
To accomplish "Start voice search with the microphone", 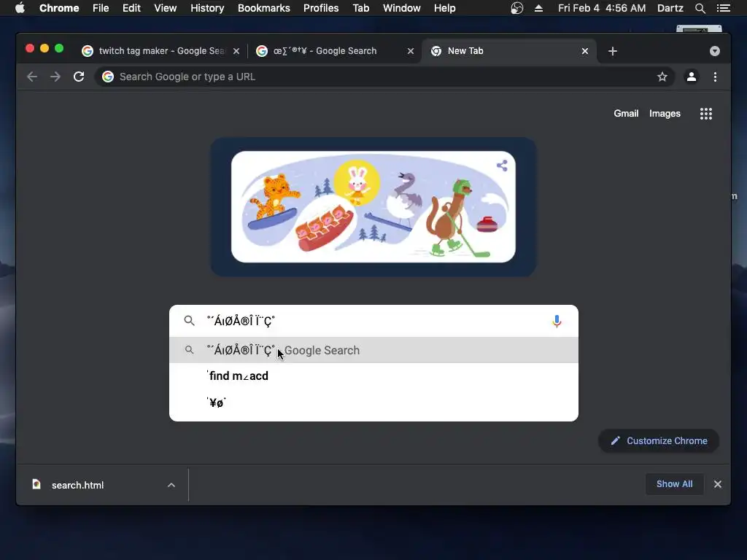I will [557, 322].
